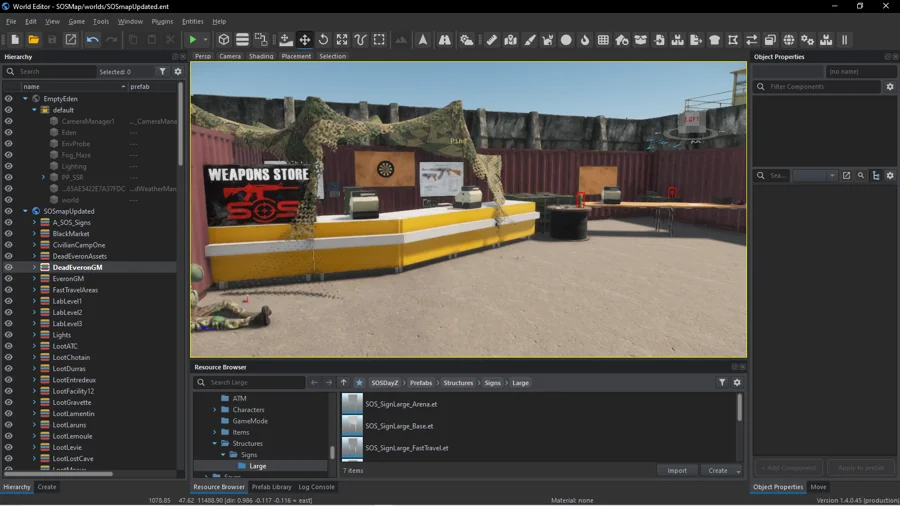The width and height of the screenshot is (900, 506).
Task: Open the Game menu
Action: tap(76, 21)
